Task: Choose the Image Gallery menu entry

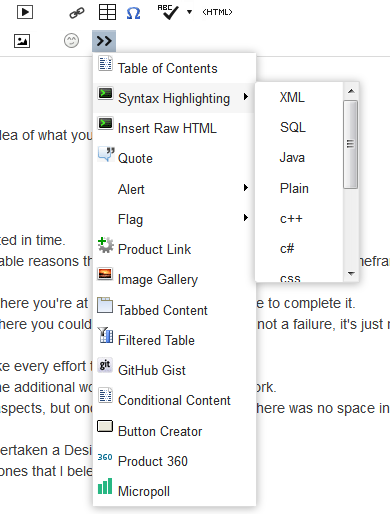Action: [x=174, y=279]
